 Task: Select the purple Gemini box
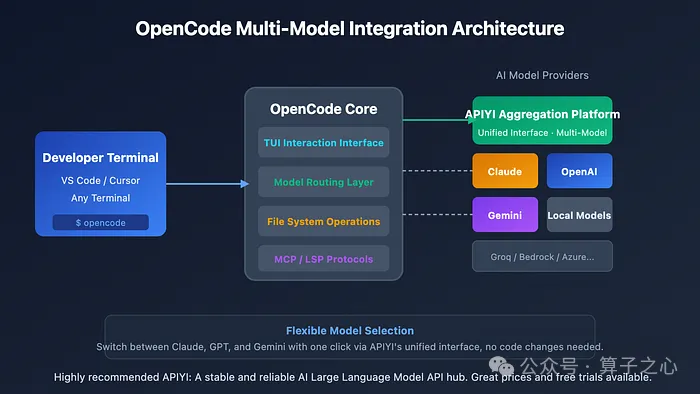tap(505, 215)
